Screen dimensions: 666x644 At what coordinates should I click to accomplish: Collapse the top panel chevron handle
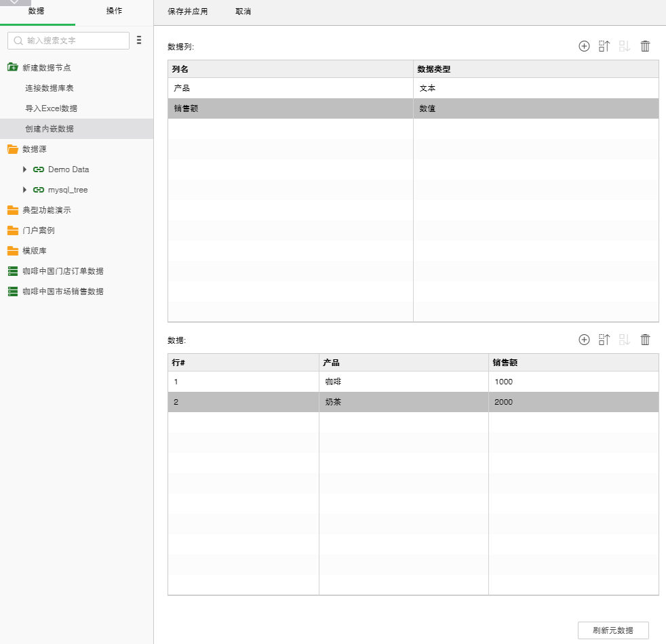tap(15, 3)
